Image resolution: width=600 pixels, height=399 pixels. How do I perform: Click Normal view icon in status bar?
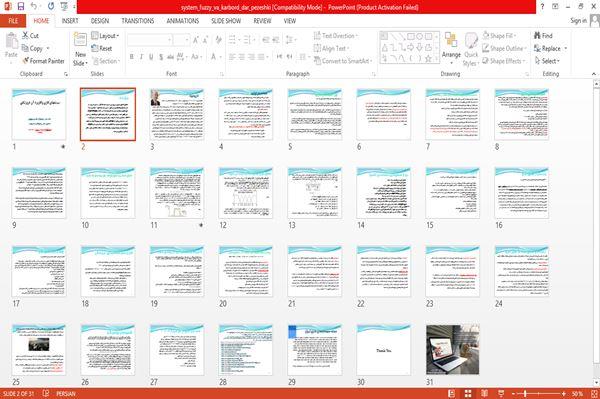(x=452, y=393)
